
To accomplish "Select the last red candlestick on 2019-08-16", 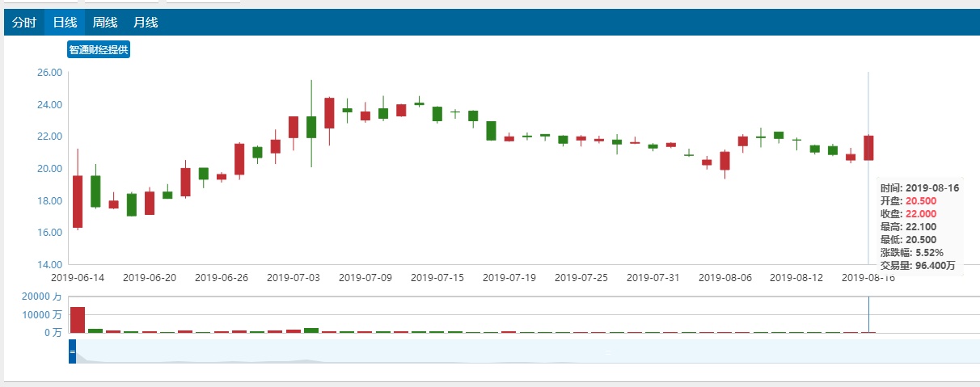I will 868,148.
